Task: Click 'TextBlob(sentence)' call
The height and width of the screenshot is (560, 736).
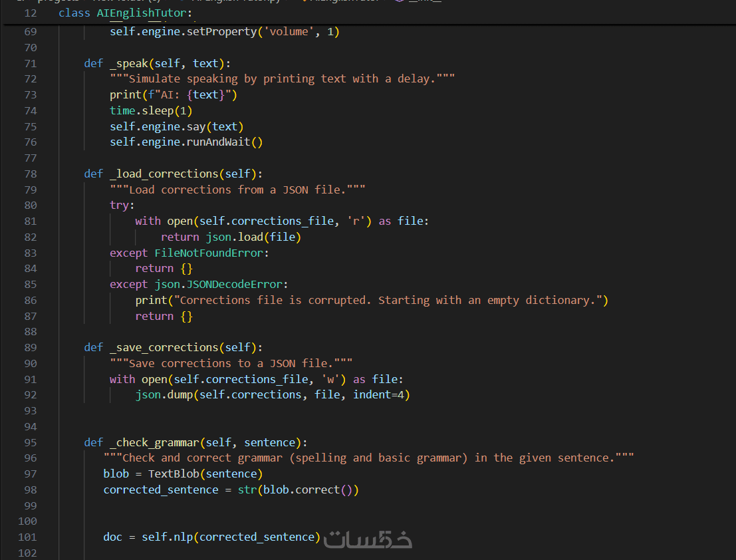Action: 205,474
